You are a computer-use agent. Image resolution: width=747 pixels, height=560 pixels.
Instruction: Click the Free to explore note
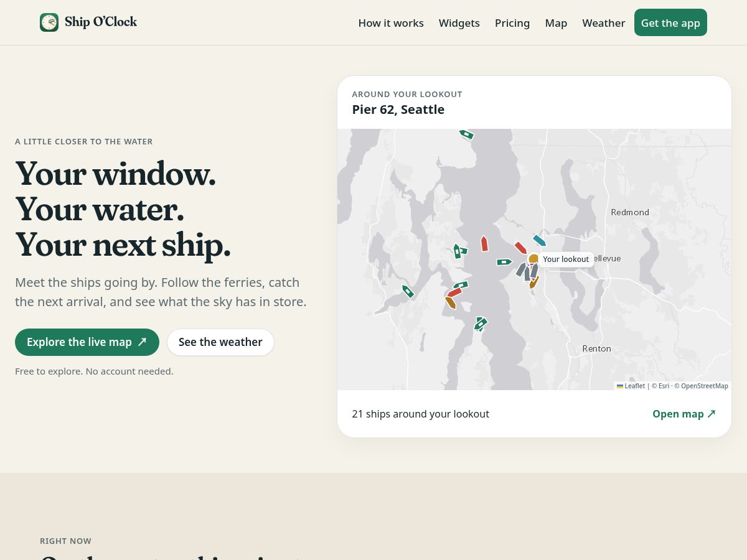(x=94, y=371)
